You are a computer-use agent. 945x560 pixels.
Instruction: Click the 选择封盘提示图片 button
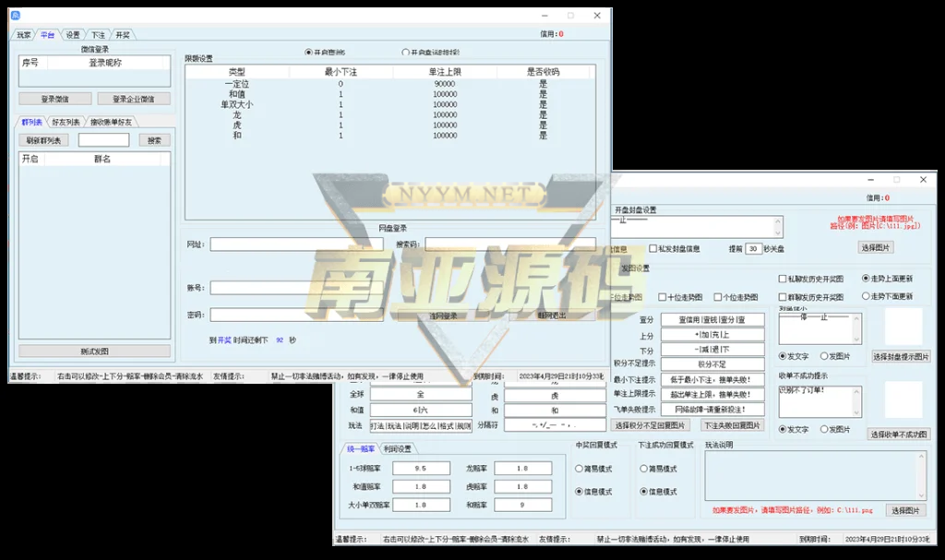tap(901, 357)
